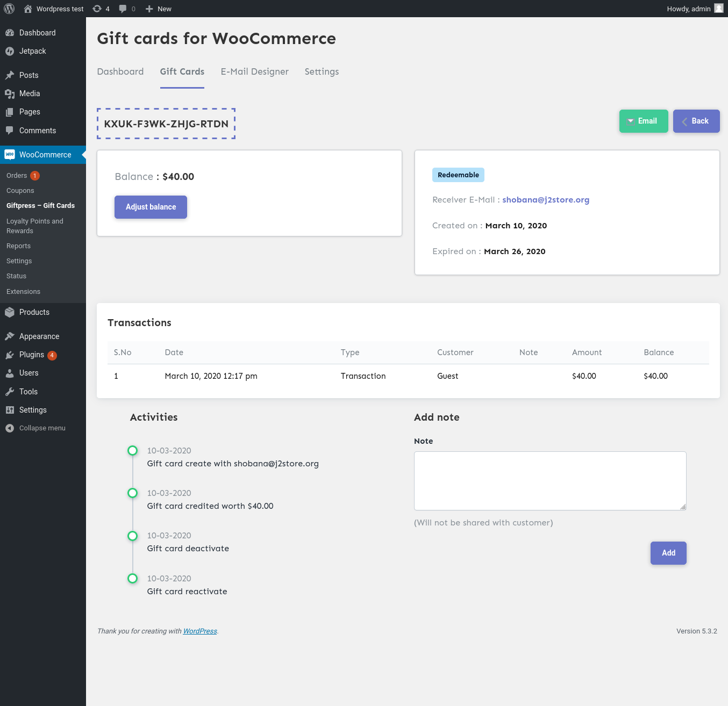Open the updates icon showing 4
The width and height of the screenshot is (728, 706).
(97, 9)
